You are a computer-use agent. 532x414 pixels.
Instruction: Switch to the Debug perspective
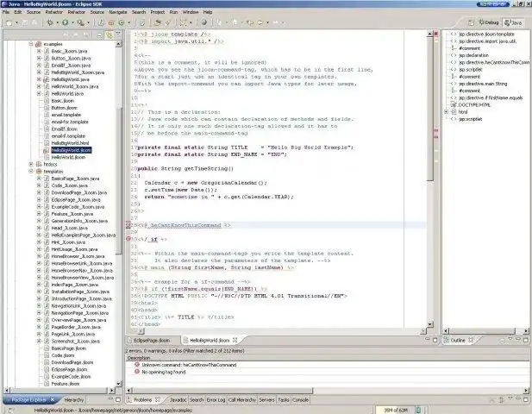point(487,22)
